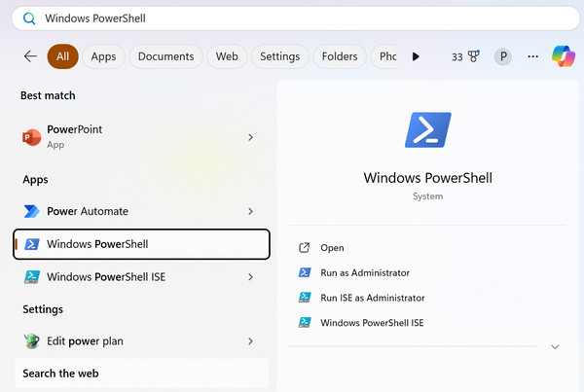Click the Windows PowerShell ISE action icon in the preview pane
584x392 pixels.
pos(305,322)
